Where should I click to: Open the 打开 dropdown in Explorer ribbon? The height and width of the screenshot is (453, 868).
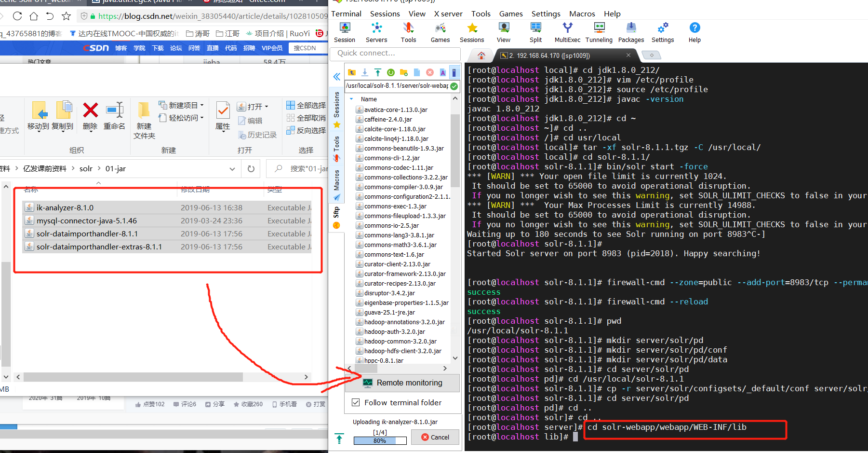tap(253, 107)
